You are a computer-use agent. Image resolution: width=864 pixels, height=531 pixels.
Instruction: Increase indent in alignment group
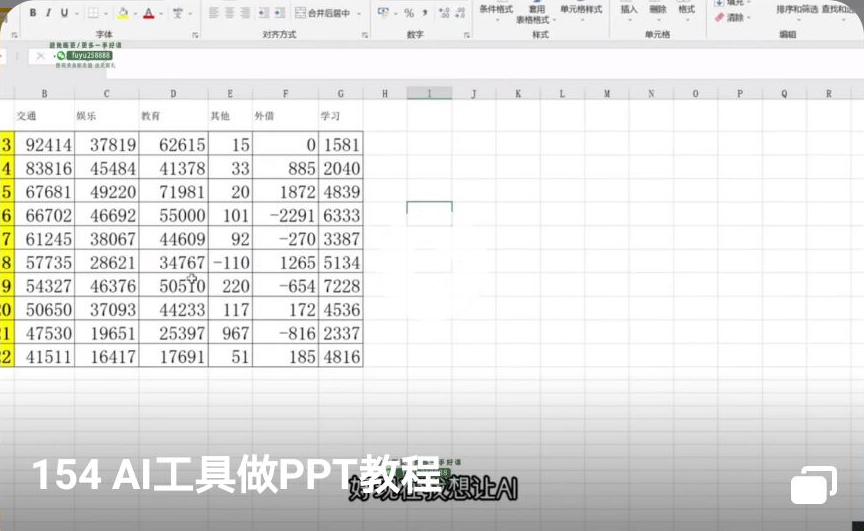tap(280, 13)
